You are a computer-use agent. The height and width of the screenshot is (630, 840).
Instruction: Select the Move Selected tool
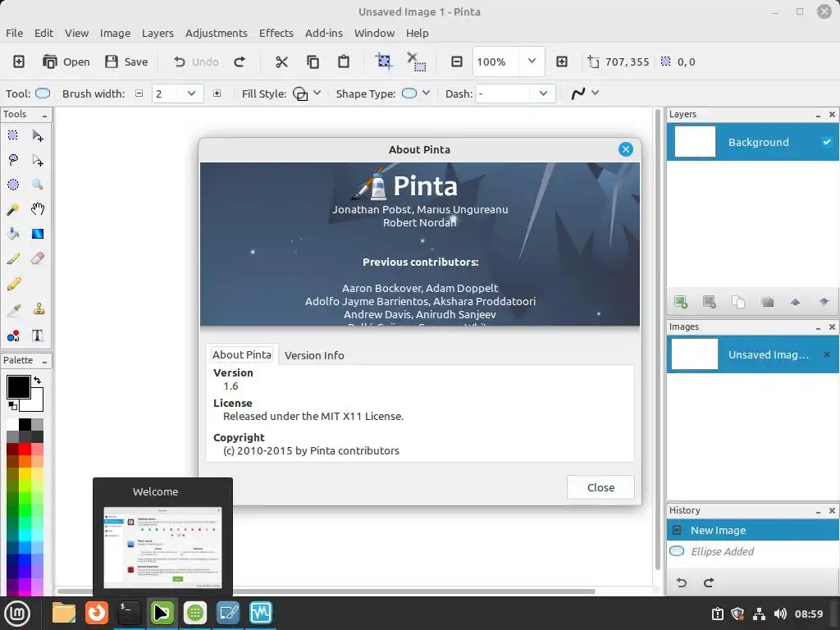pos(38,135)
